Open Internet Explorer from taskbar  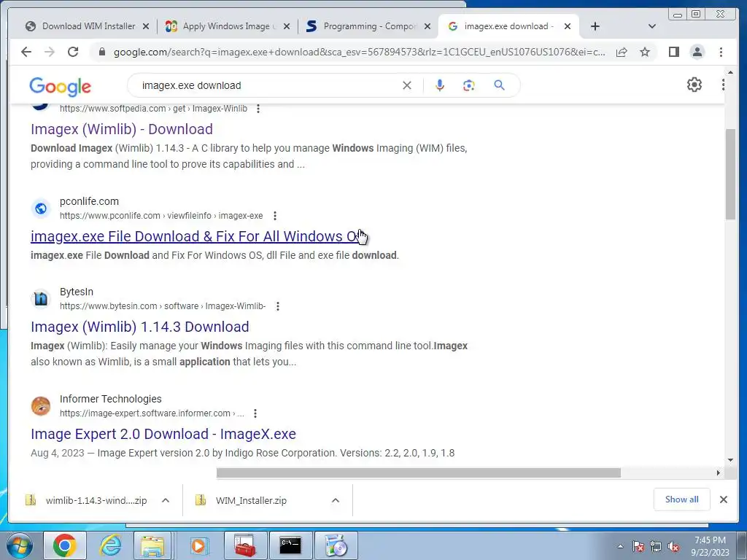point(110,545)
